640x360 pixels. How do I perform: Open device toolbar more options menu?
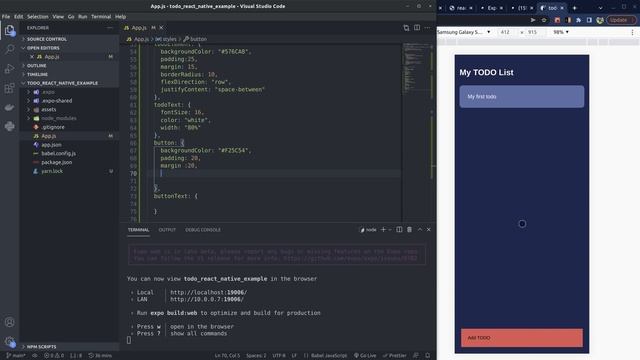pos(632,32)
